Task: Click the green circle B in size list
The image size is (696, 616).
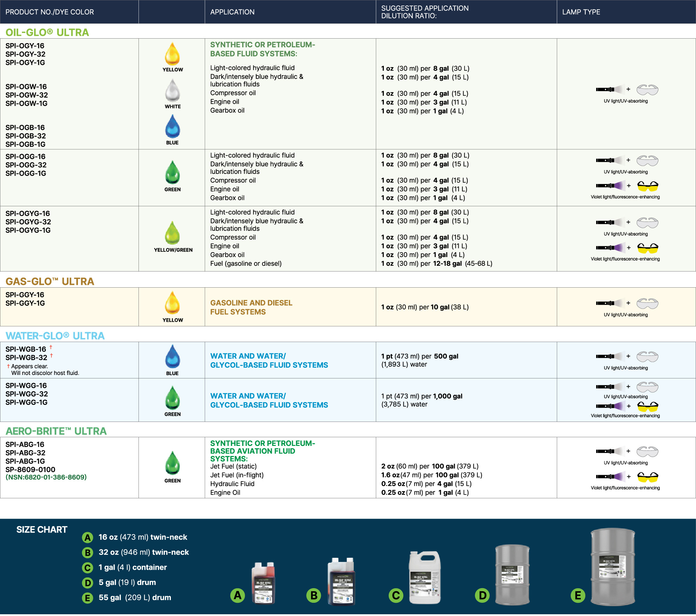Action: coord(88,553)
